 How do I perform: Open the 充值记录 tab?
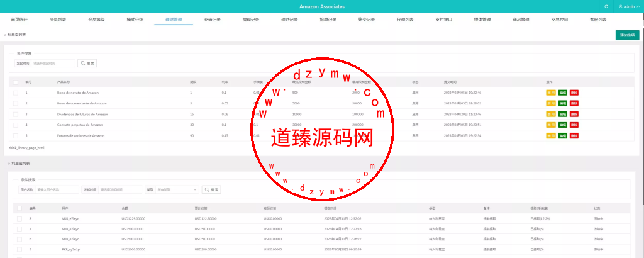tap(213, 20)
